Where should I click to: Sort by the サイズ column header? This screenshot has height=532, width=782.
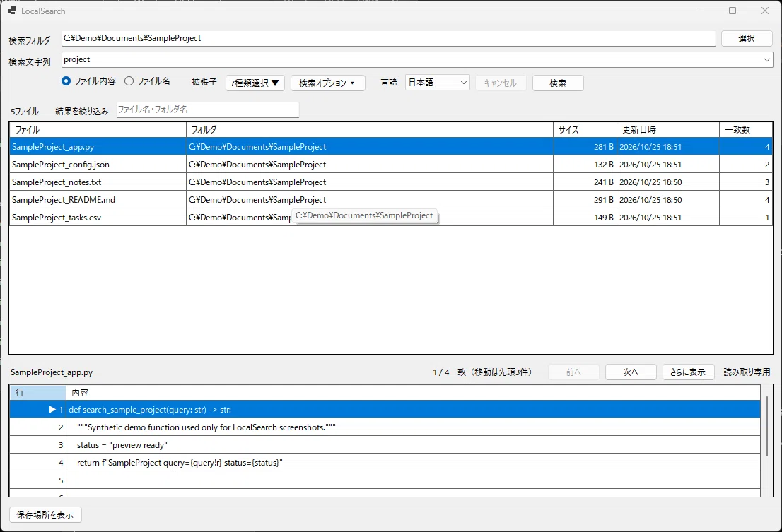(x=585, y=129)
